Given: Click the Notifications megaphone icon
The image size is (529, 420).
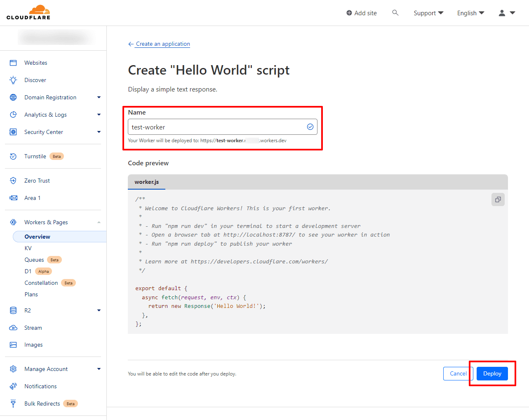Looking at the screenshot, I should 13,386.
